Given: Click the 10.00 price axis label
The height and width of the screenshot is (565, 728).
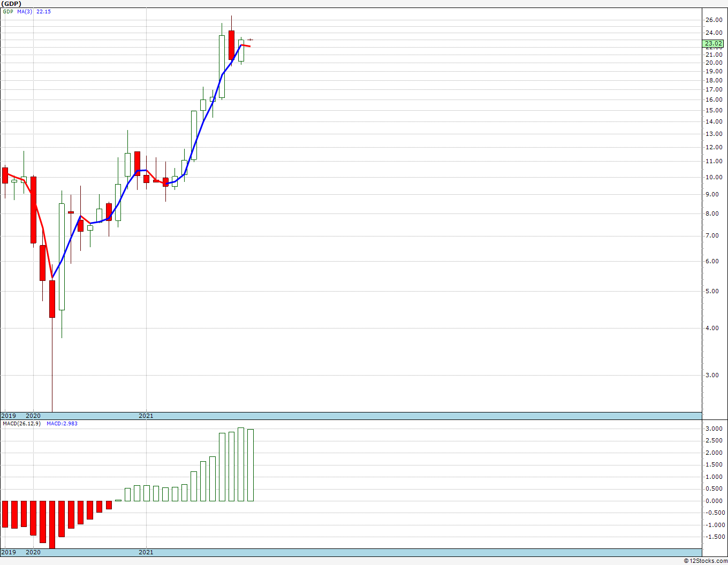Looking at the screenshot, I should (714, 177).
